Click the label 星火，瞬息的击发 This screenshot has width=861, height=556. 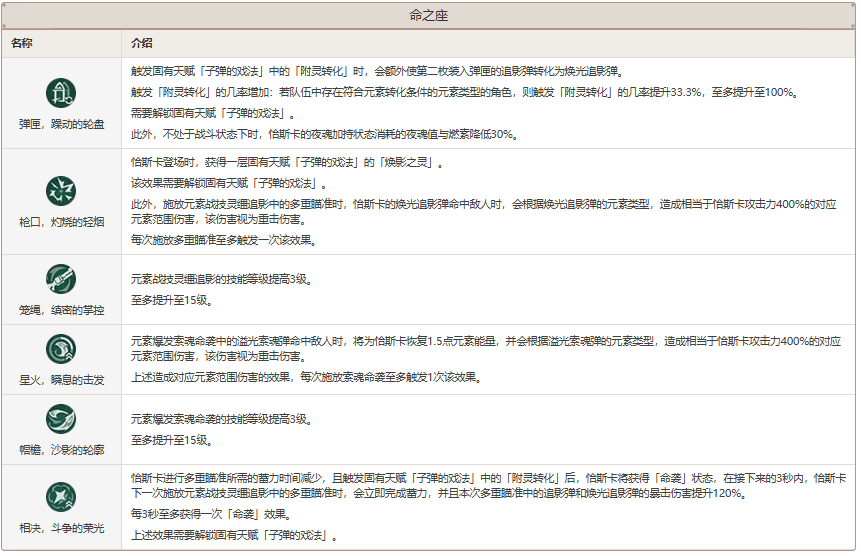pos(62,381)
